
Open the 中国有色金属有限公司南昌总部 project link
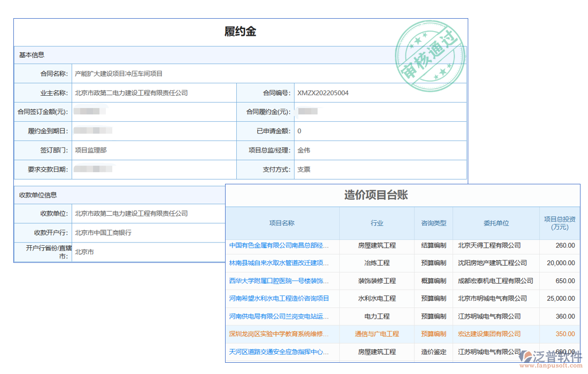[x=279, y=245]
